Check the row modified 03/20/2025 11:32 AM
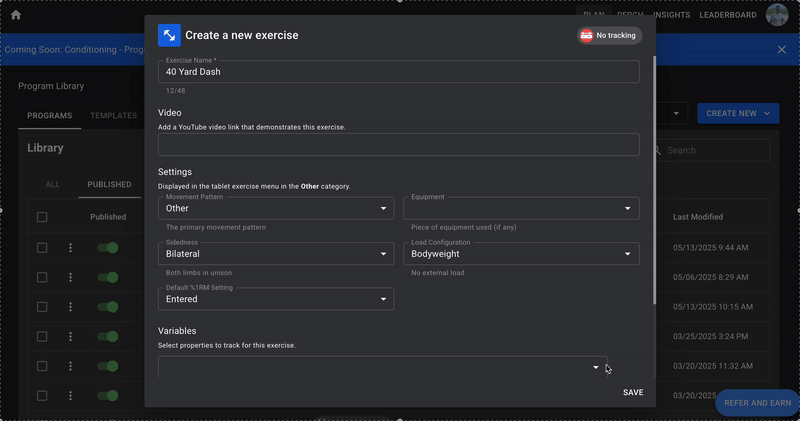800x421 pixels. [x=42, y=366]
